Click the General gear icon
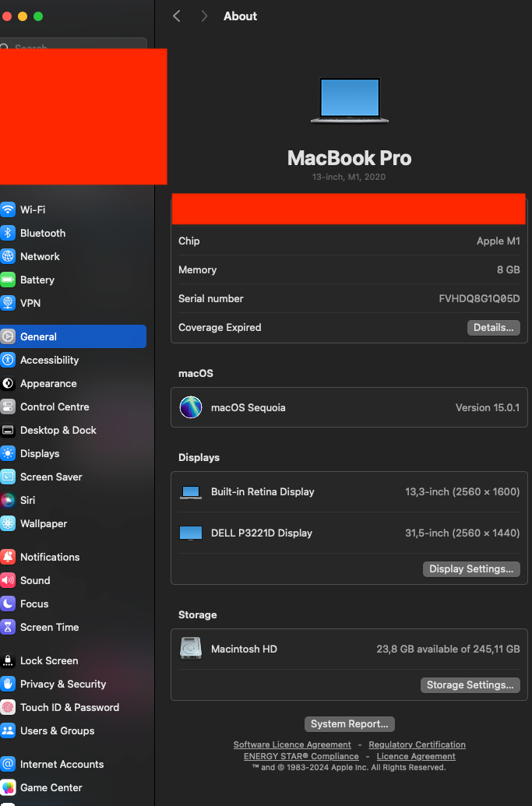 [8, 336]
